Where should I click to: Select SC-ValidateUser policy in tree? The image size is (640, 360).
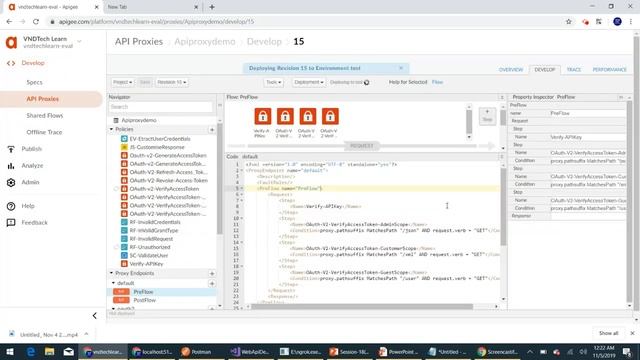[149, 256]
